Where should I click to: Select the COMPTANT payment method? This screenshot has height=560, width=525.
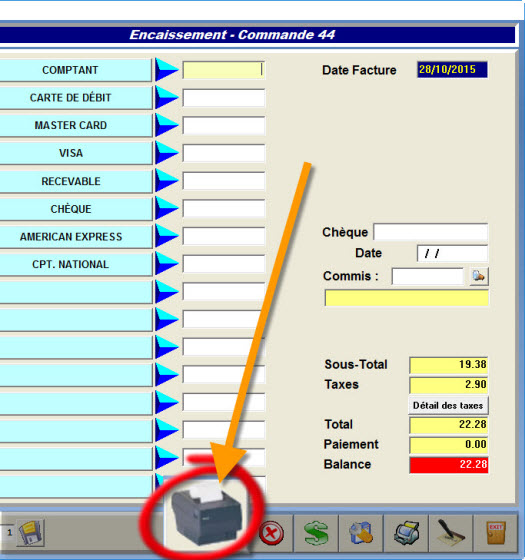(x=70, y=70)
